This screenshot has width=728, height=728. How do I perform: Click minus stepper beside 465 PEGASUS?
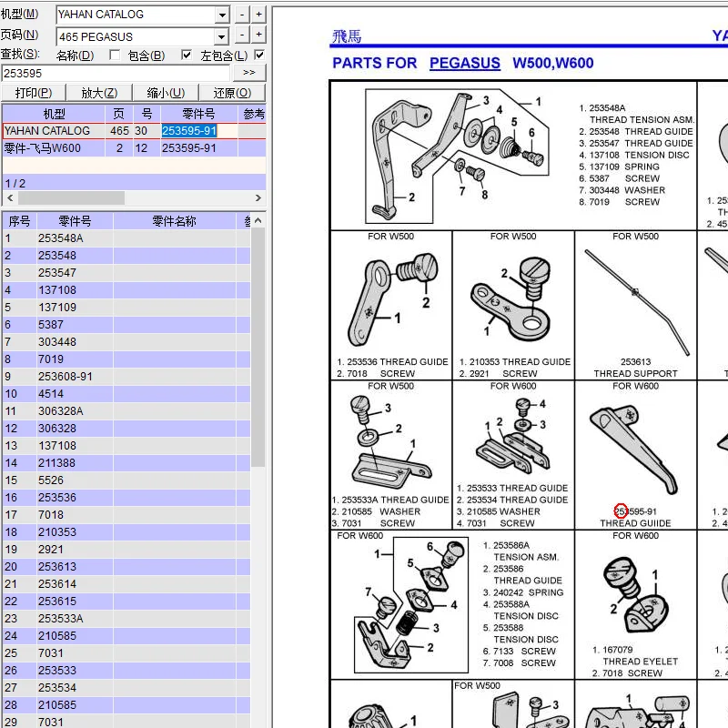click(x=242, y=35)
